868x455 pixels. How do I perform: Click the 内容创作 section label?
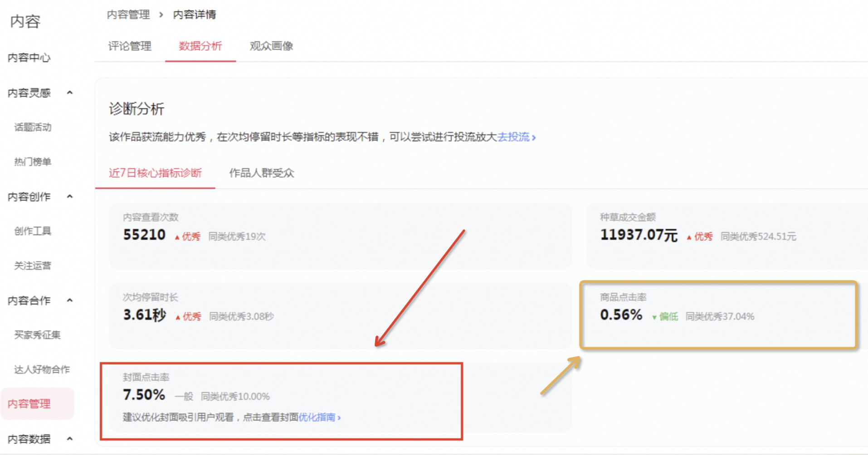[x=29, y=197]
